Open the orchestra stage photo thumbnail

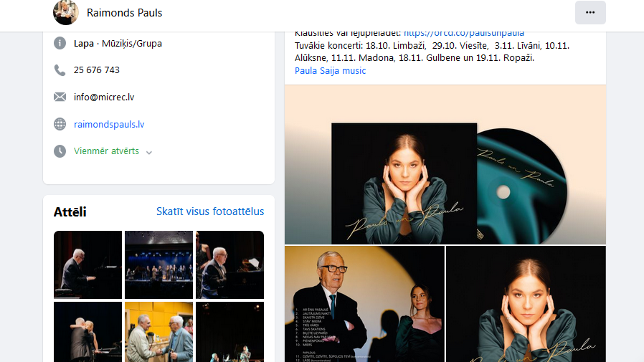[158, 265]
